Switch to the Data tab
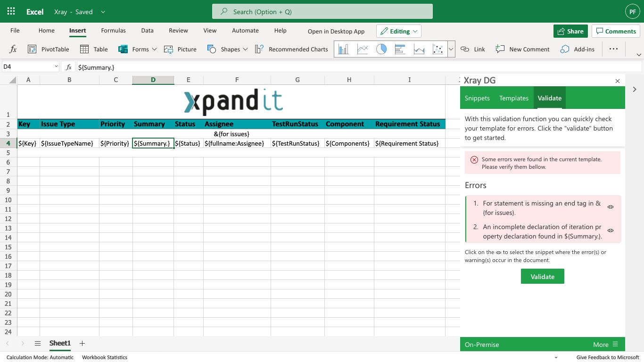Screen dimensions: 644x362 147,30
